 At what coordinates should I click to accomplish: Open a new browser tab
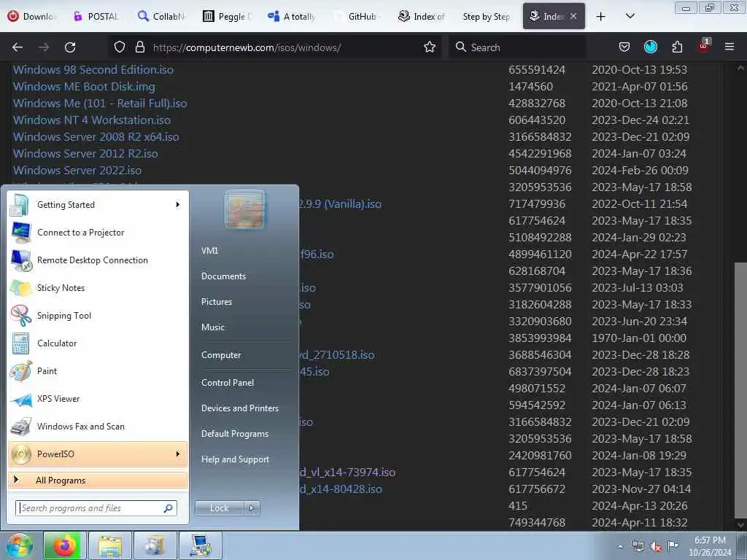601,17
